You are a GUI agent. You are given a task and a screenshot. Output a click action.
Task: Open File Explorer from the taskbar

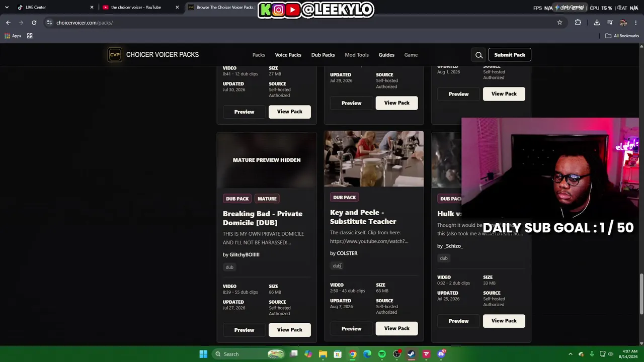pyautogui.click(x=323, y=354)
